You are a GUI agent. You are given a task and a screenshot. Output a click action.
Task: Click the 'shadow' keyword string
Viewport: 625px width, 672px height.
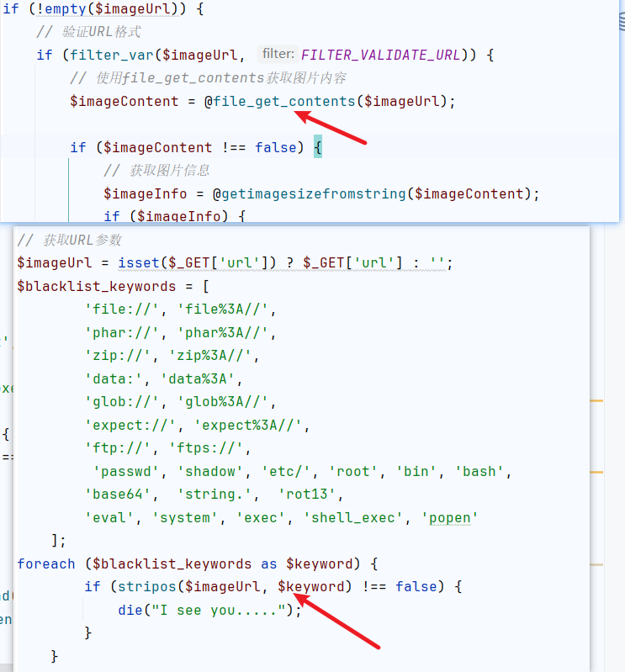[x=210, y=472]
